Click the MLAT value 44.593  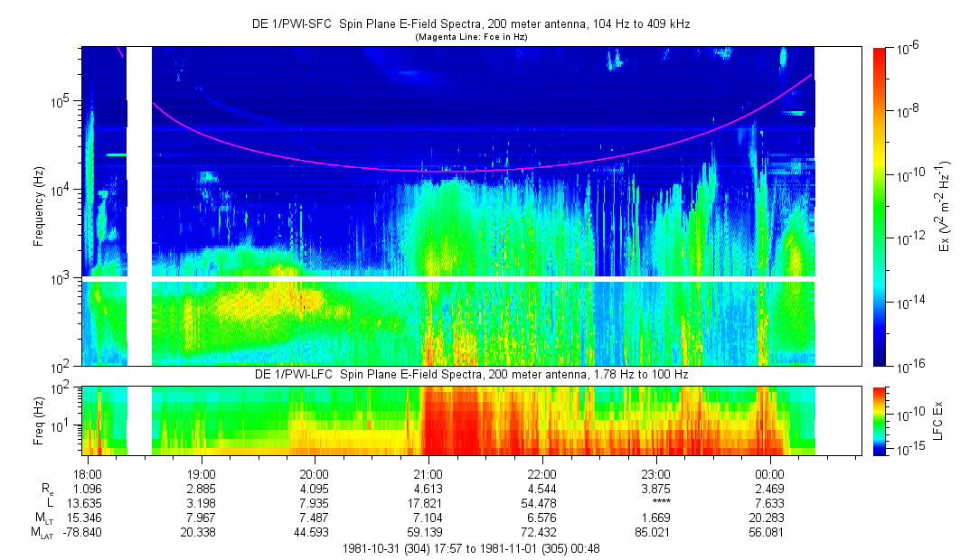click(x=312, y=532)
